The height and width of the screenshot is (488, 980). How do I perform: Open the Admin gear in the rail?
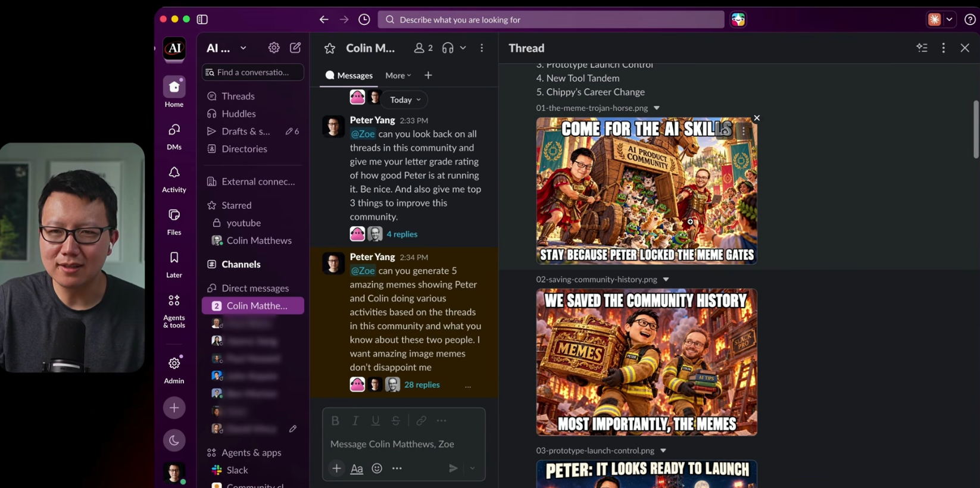click(174, 370)
